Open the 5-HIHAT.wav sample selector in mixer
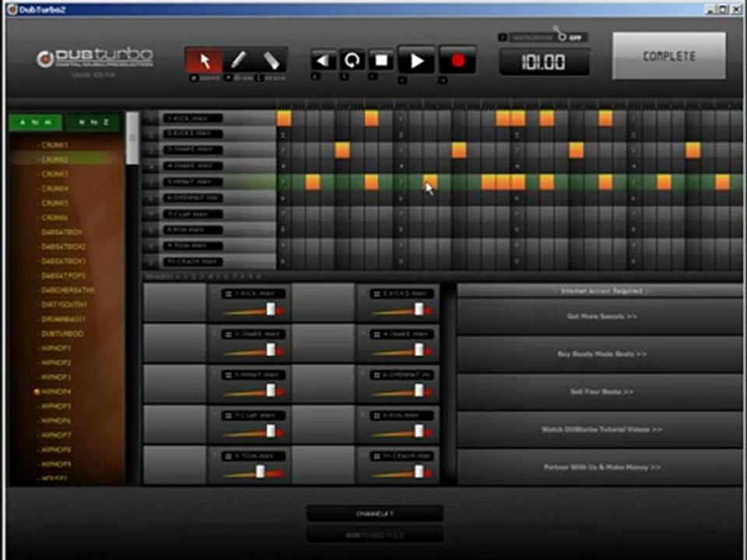Image resolution: width=747 pixels, height=560 pixels. tap(254, 375)
